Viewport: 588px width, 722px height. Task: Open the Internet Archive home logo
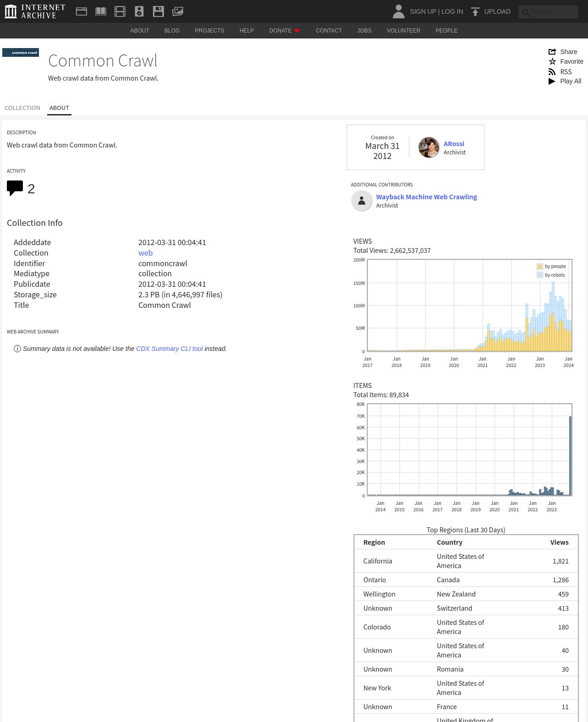point(35,11)
